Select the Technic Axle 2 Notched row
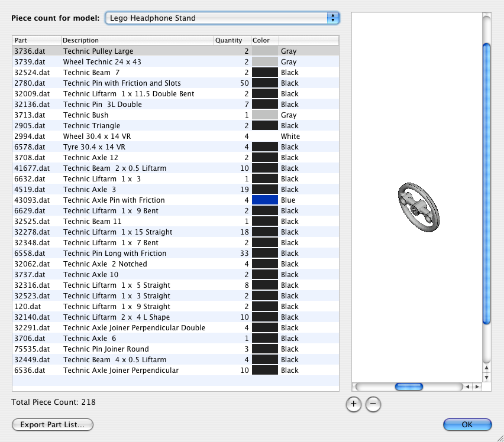504x442 pixels. [176, 264]
